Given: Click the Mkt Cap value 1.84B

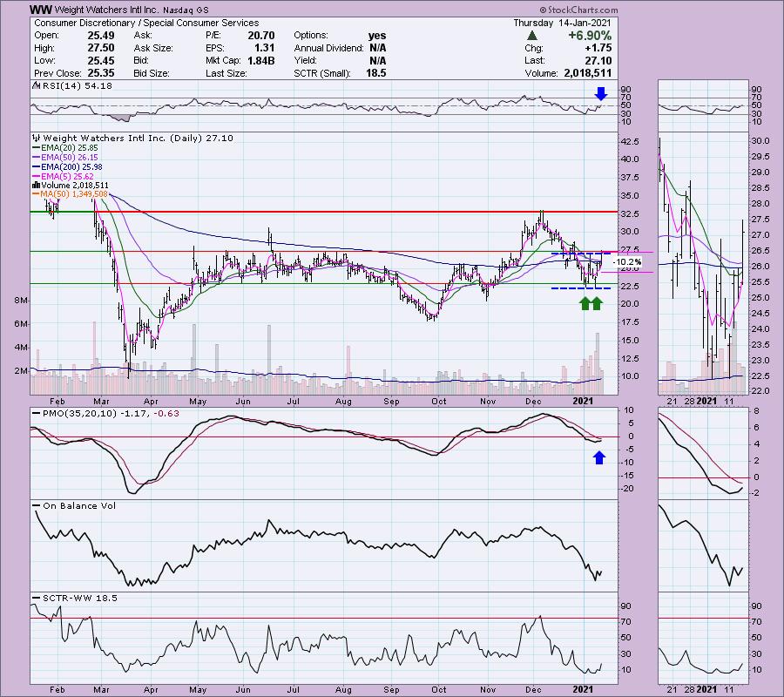Looking at the screenshot, I should 260,60.
